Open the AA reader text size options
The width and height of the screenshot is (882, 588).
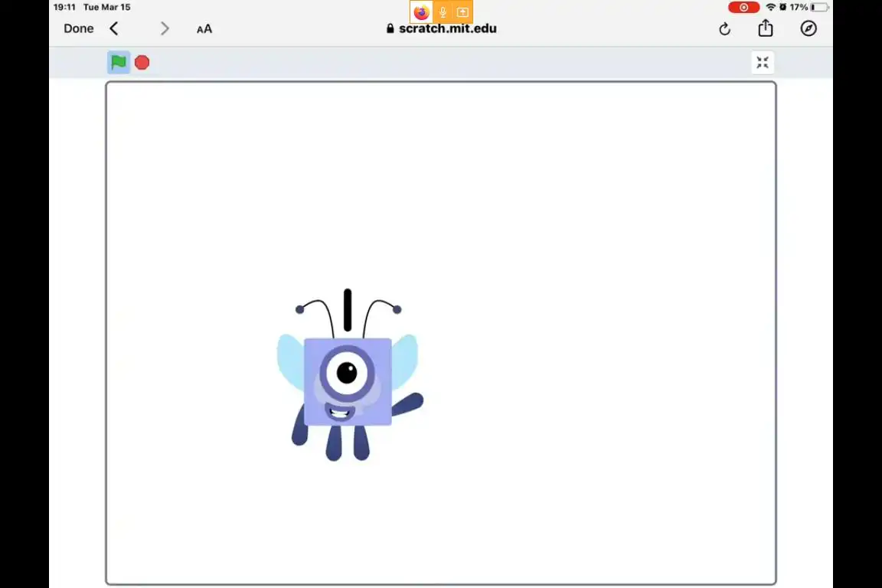[204, 29]
